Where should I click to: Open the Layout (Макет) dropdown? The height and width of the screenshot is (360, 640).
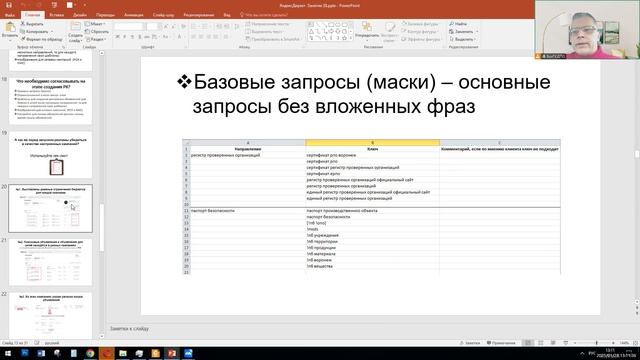pos(95,24)
